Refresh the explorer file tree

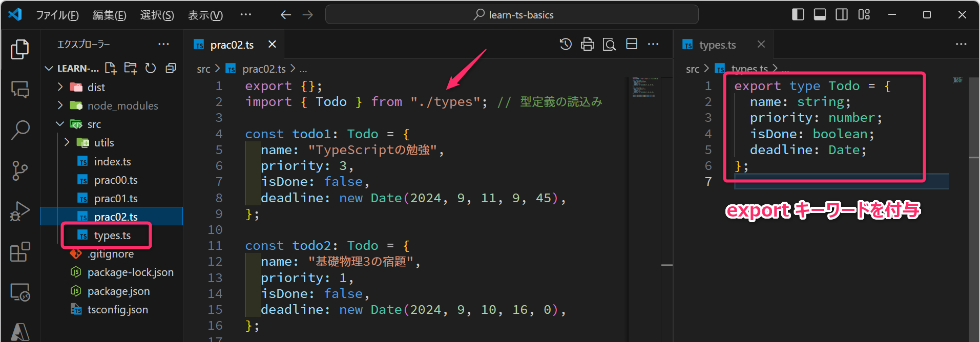(151, 68)
